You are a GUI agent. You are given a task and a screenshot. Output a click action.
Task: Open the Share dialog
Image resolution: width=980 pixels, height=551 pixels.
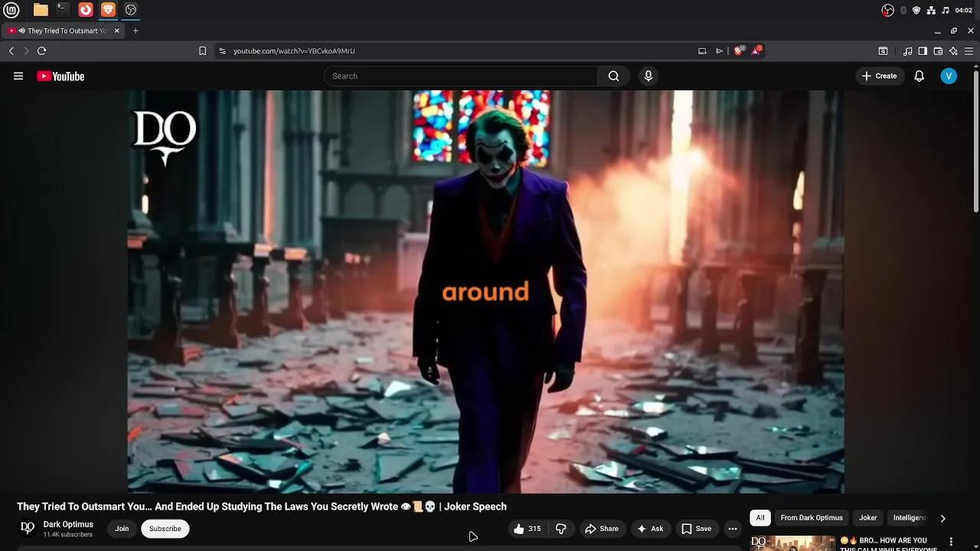pos(602,529)
